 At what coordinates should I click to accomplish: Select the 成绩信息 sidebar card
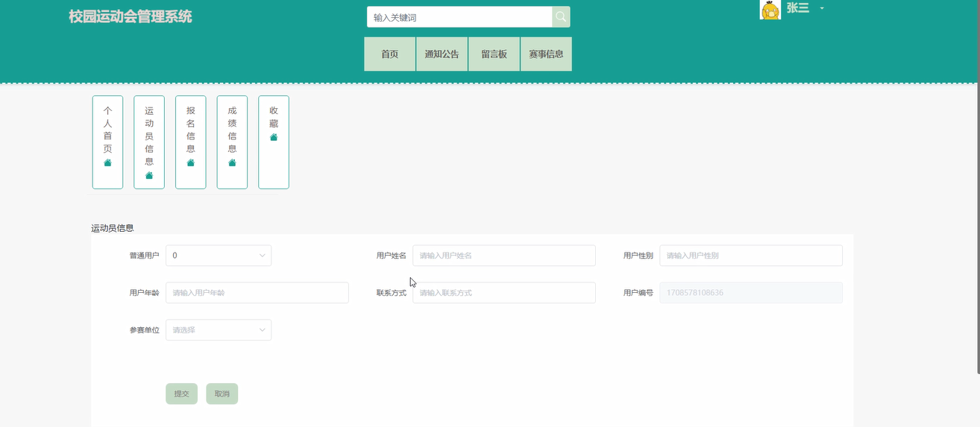(232, 142)
